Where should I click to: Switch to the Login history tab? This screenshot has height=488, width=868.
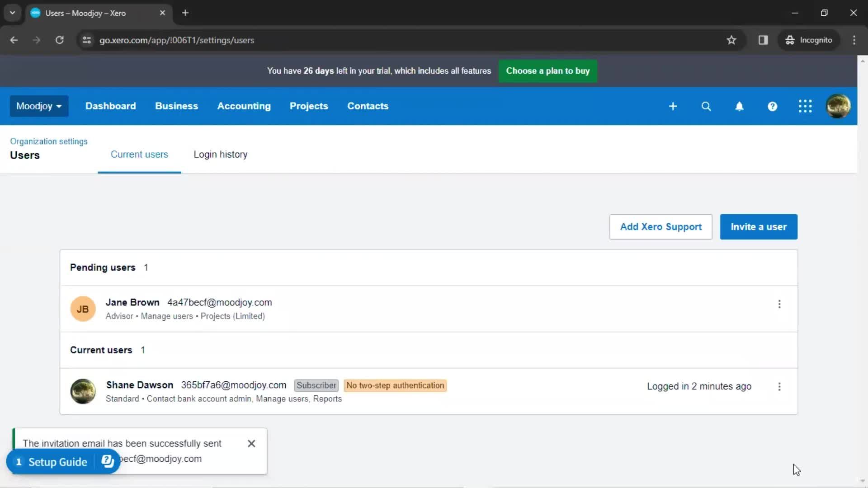click(221, 155)
